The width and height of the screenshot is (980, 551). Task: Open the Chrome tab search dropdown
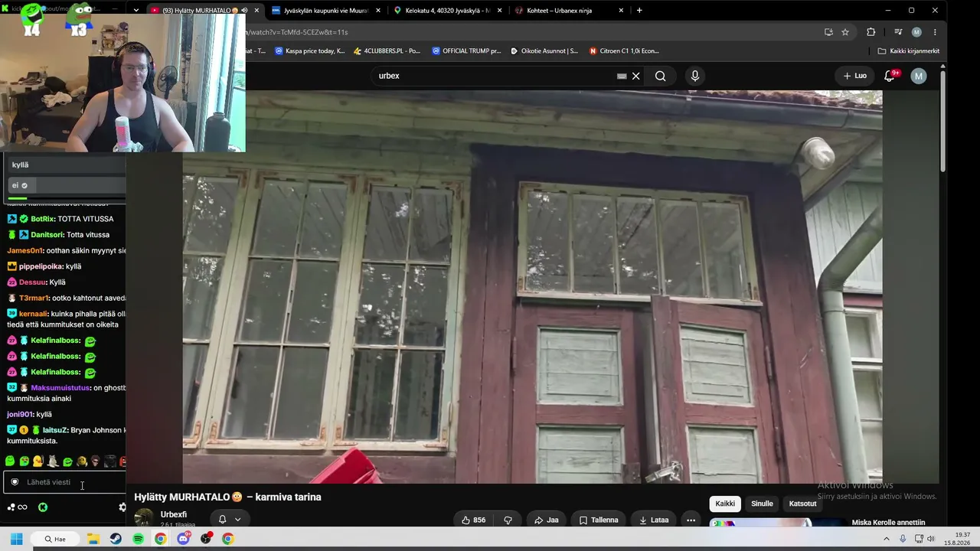[x=136, y=11]
